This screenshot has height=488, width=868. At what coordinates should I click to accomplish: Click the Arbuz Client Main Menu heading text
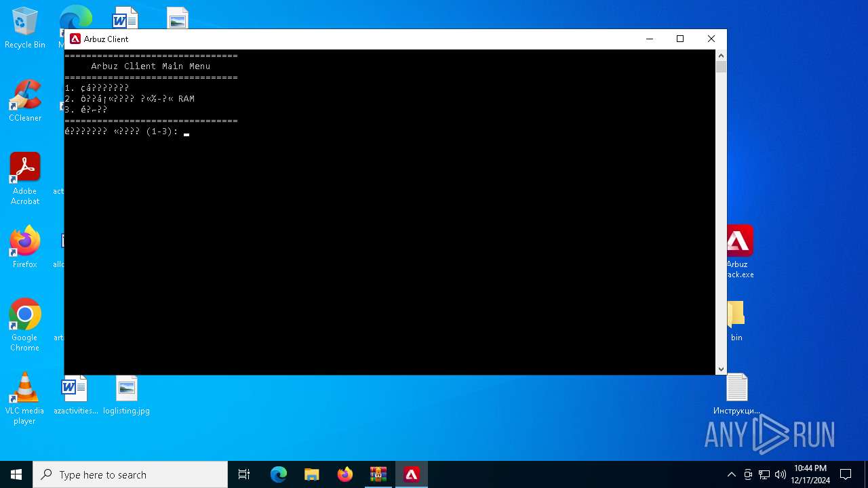(x=151, y=66)
